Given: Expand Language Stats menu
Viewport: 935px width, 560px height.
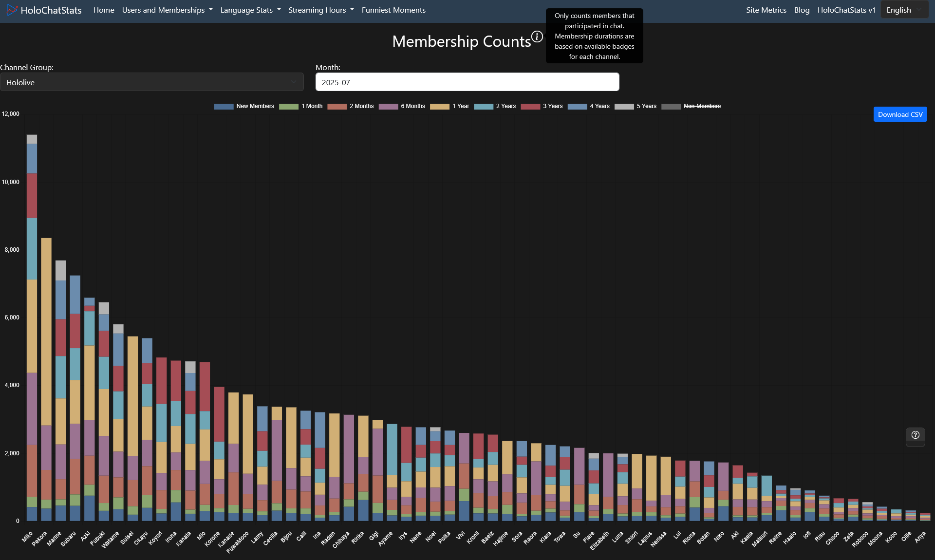Looking at the screenshot, I should tap(250, 10).
